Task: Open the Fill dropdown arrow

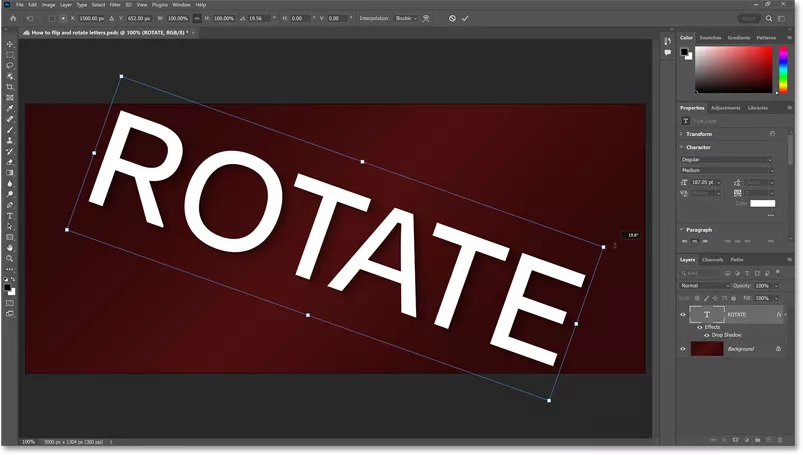Action: click(x=776, y=298)
